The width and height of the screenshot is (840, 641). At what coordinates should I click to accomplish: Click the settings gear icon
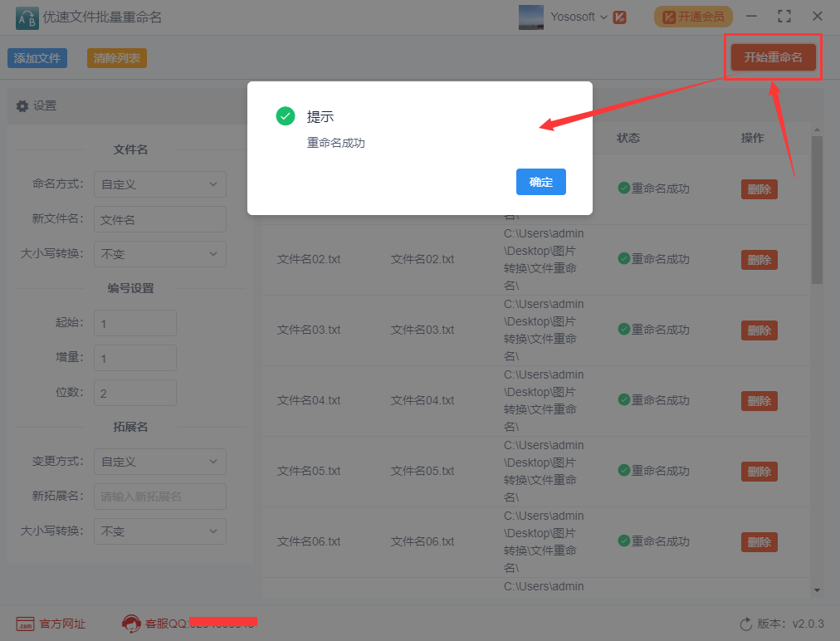pos(22,106)
